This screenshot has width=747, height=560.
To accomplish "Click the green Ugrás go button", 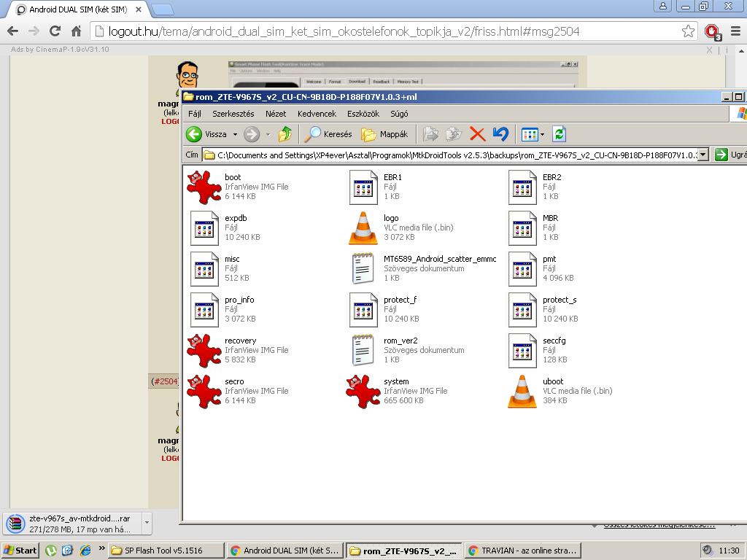I will point(721,155).
